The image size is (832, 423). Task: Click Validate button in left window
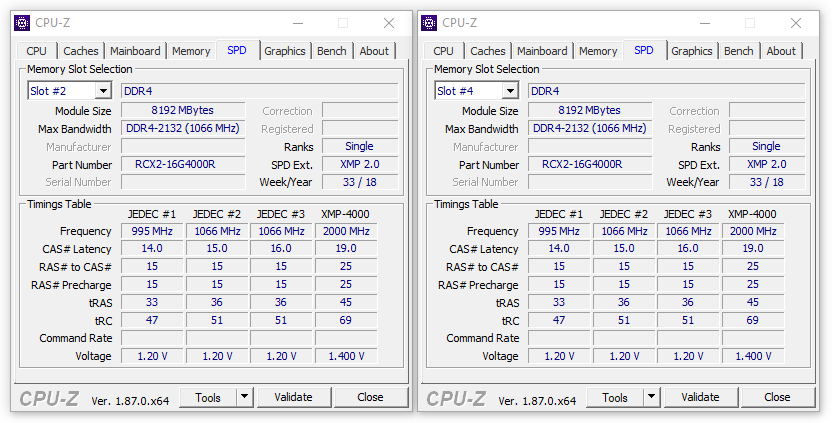point(293,398)
